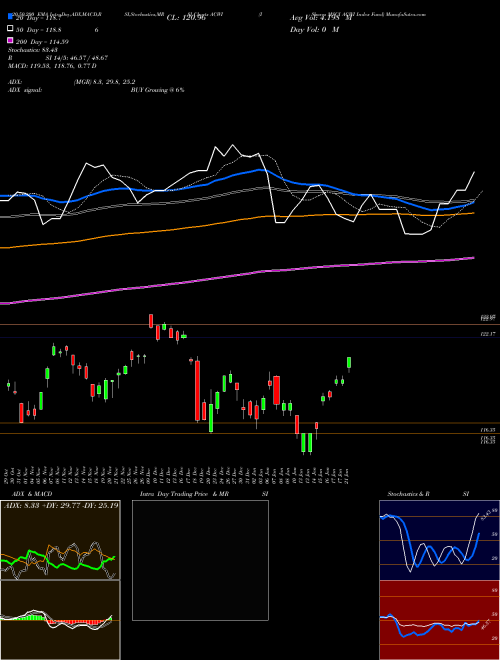Open the MunafaSutra.com link in header
This screenshot has width=500, height=660.
coord(405,14)
